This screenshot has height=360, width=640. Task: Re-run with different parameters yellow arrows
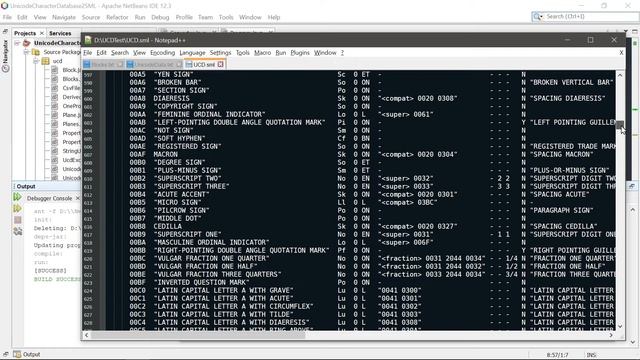coord(18,208)
